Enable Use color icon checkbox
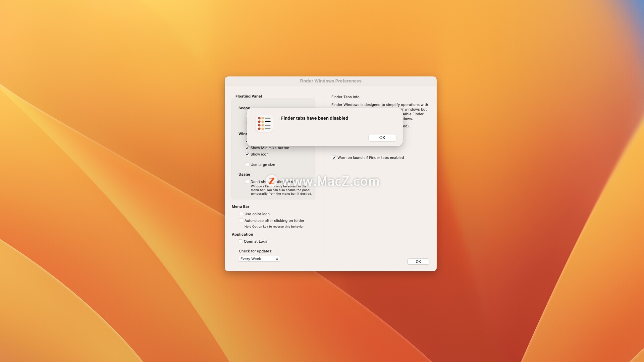The width and height of the screenshot is (644, 362). [241, 214]
